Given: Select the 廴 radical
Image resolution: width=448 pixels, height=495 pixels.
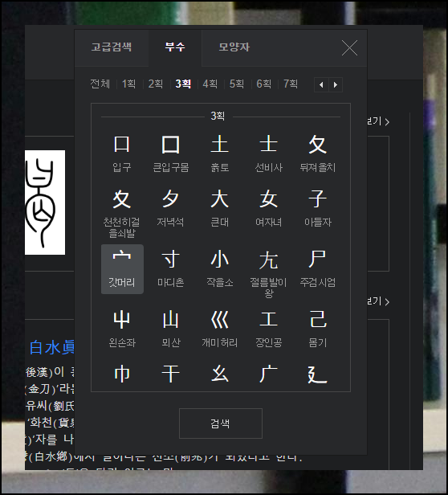Looking at the screenshot, I should 317,374.
